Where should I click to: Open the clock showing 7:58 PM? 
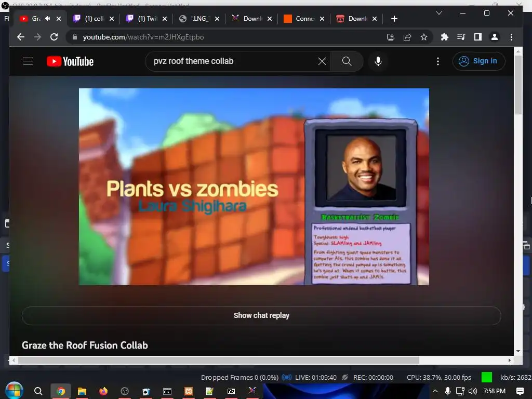coord(495,391)
